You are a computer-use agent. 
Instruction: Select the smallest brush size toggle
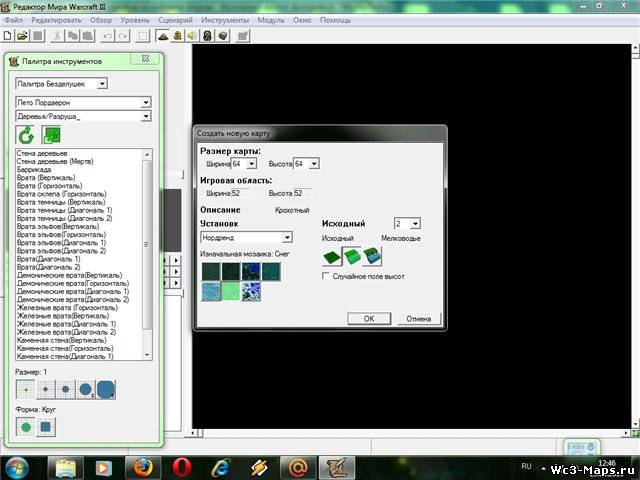click(26, 389)
